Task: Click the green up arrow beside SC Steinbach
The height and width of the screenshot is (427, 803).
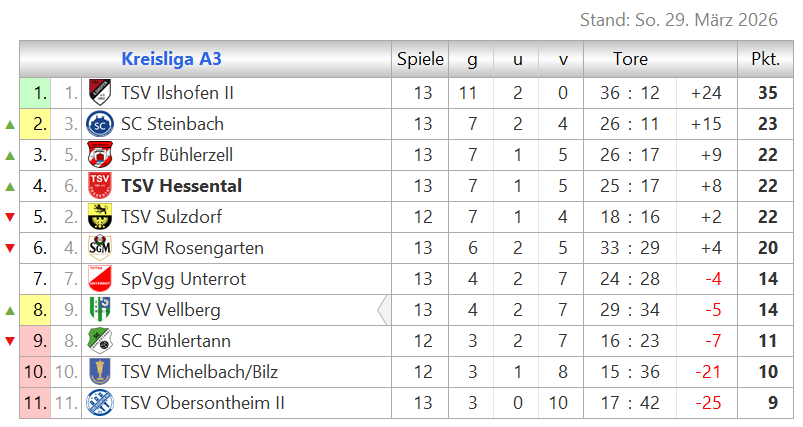Action: [x=10, y=125]
